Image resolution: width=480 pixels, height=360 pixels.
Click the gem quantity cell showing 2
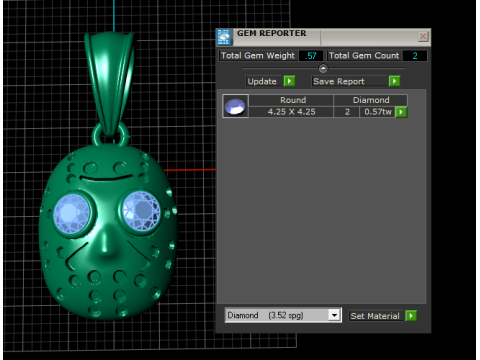[x=347, y=112]
